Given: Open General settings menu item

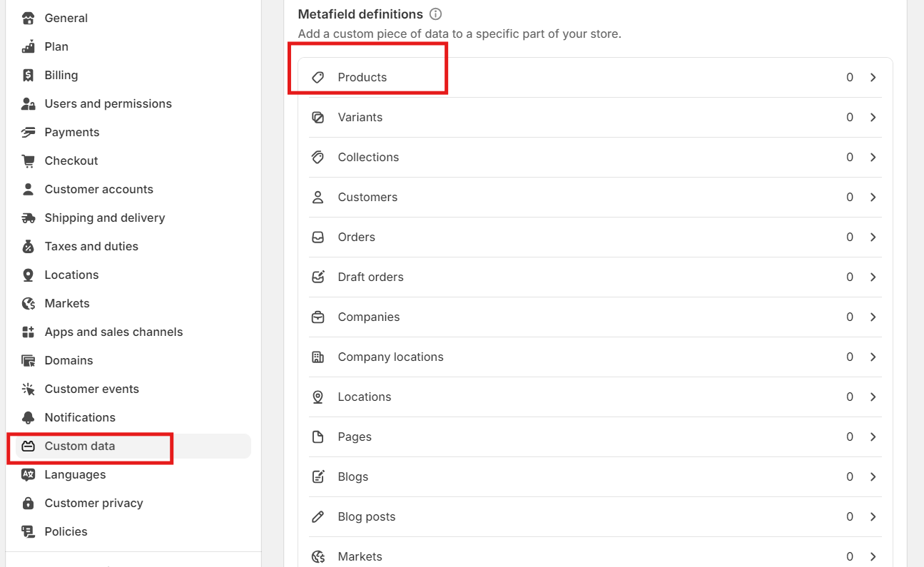Looking at the screenshot, I should [133, 18].
